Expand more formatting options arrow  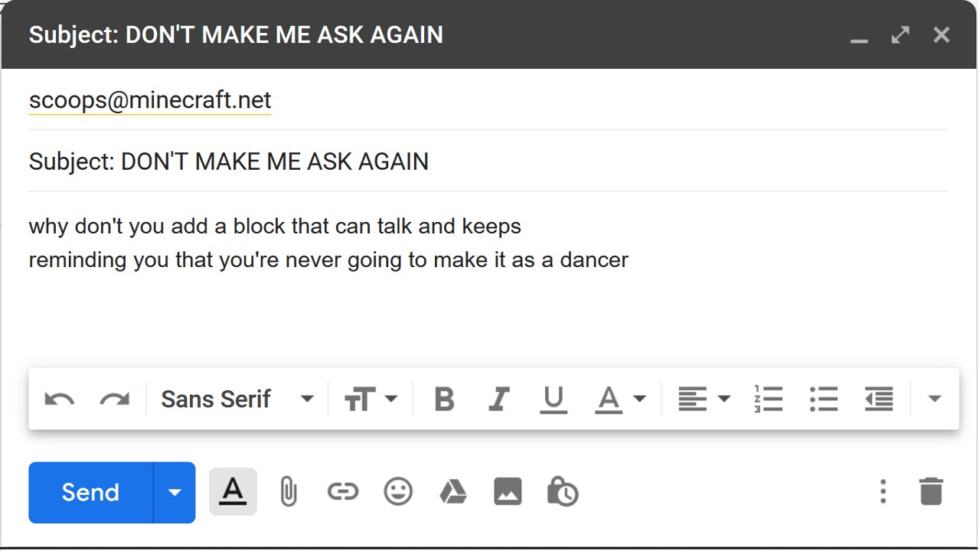pos(934,399)
